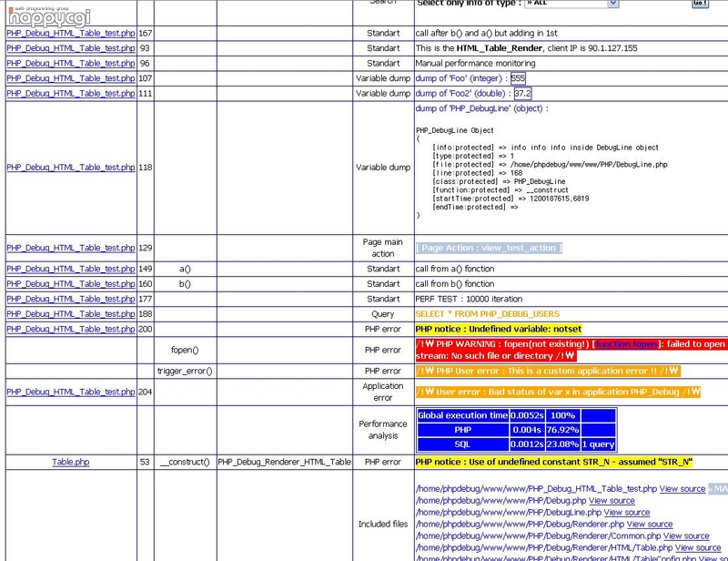Click 'Undefined variable: notset' notice

(499, 329)
